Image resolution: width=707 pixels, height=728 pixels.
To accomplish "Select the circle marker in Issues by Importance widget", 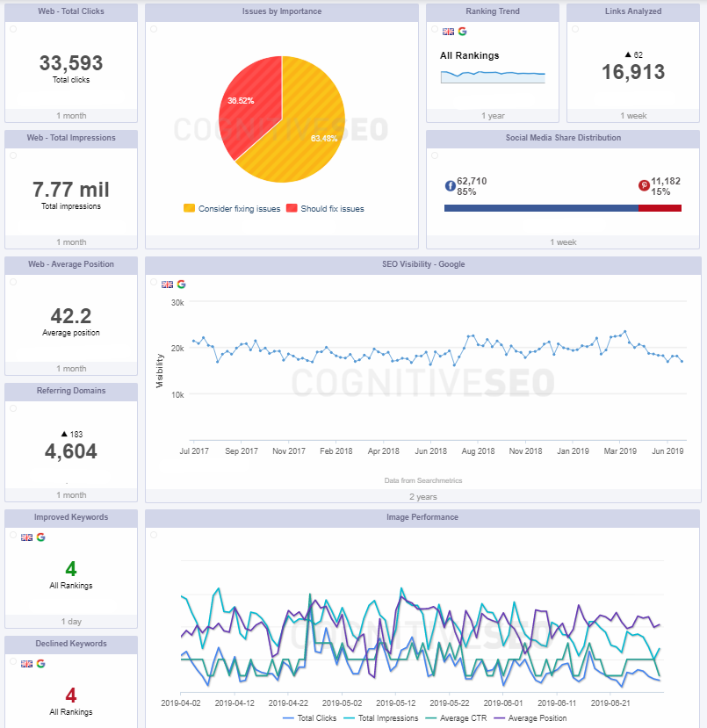I will (x=153, y=29).
